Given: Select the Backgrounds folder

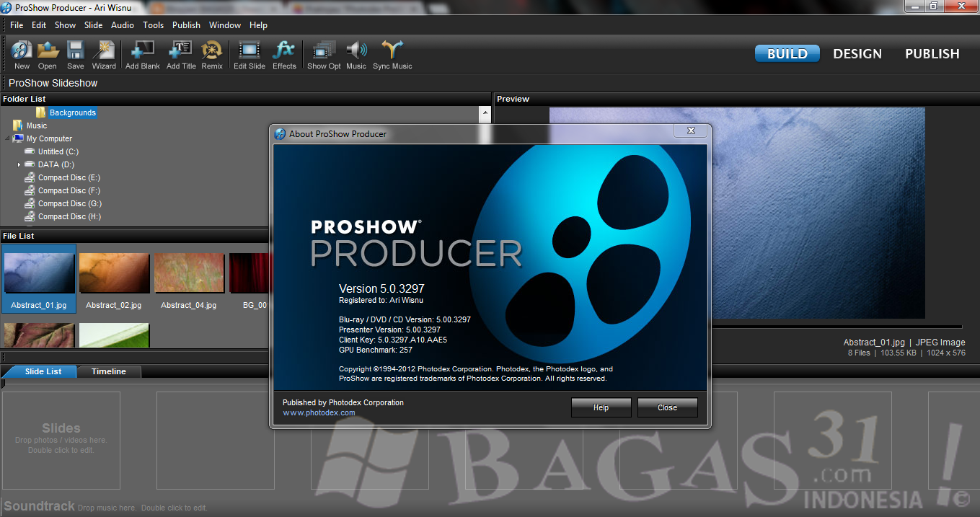Looking at the screenshot, I should pyautogui.click(x=72, y=112).
